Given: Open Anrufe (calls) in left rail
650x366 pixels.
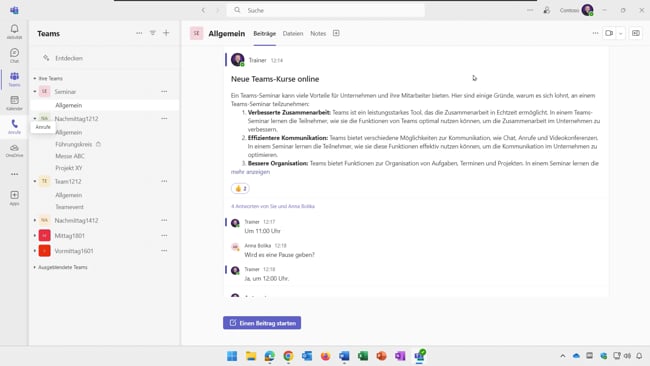Looking at the screenshot, I should click(x=15, y=126).
